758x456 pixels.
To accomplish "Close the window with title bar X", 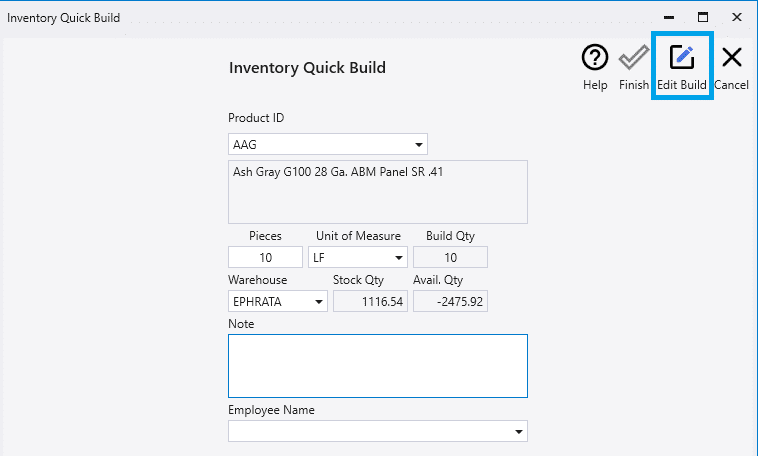I will pyautogui.click(x=737, y=17).
